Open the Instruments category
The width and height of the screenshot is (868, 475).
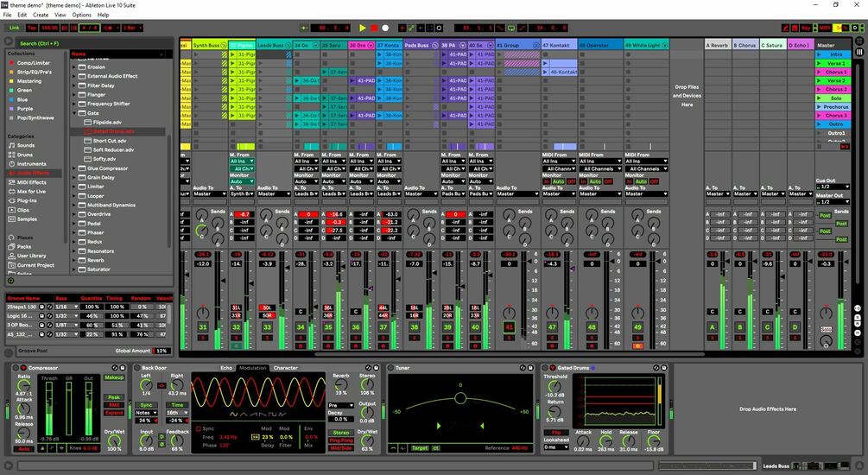32,164
